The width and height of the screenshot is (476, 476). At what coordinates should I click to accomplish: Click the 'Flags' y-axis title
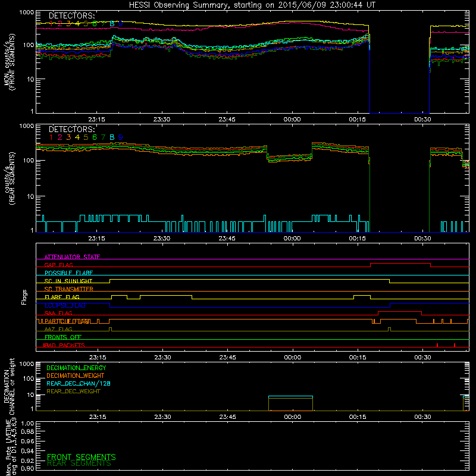[24, 297]
